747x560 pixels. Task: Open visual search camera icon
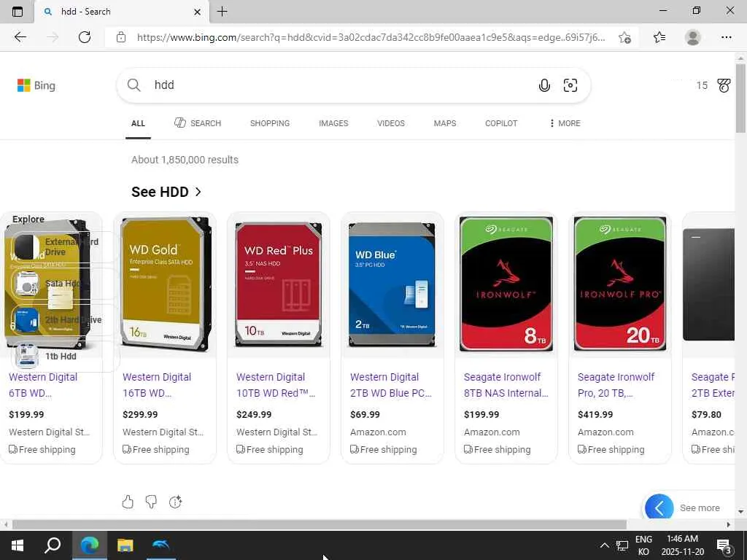[x=570, y=85]
